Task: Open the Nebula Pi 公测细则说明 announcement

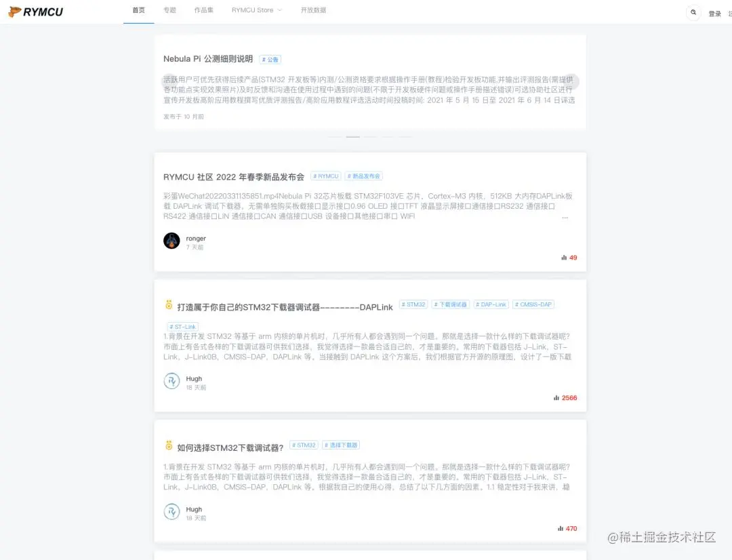Action: 208,59
